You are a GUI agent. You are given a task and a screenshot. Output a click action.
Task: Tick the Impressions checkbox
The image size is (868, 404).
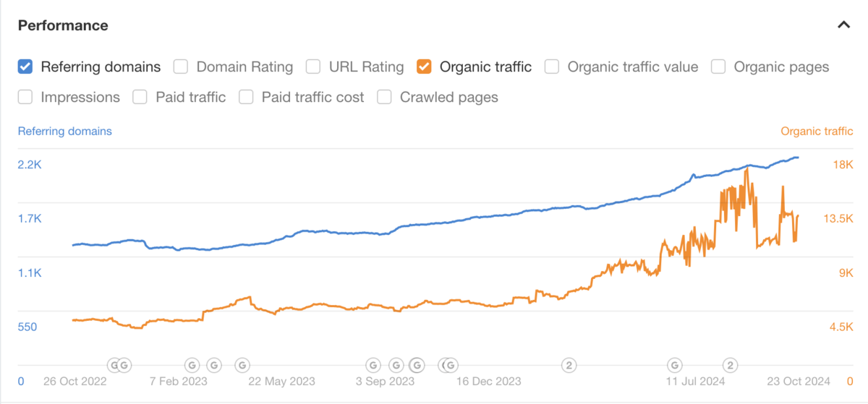pyautogui.click(x=25, y=97)
